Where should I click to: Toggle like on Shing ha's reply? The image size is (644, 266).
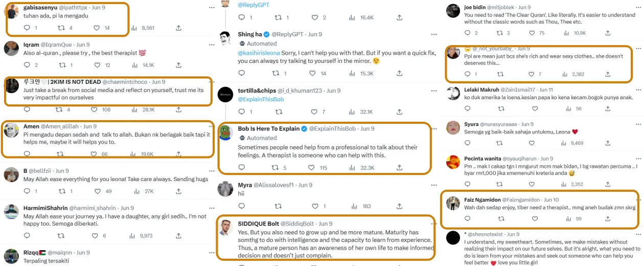(310, 74)
